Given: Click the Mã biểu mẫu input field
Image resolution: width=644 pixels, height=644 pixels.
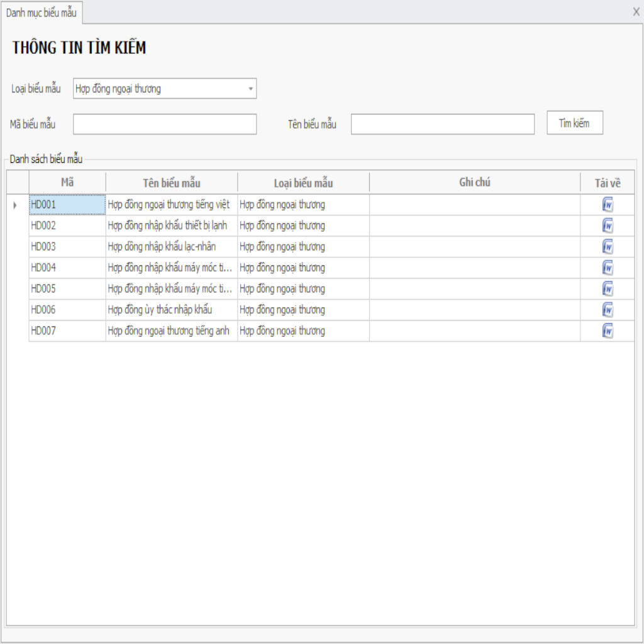Looking at the screenshot, I should [165, 125].
